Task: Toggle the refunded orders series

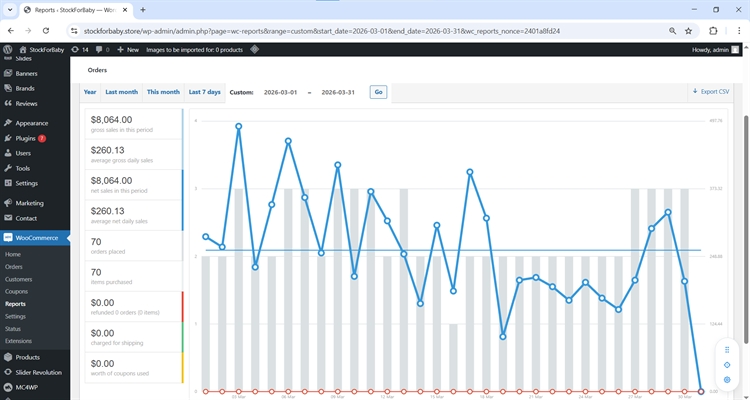Action: 134,307
